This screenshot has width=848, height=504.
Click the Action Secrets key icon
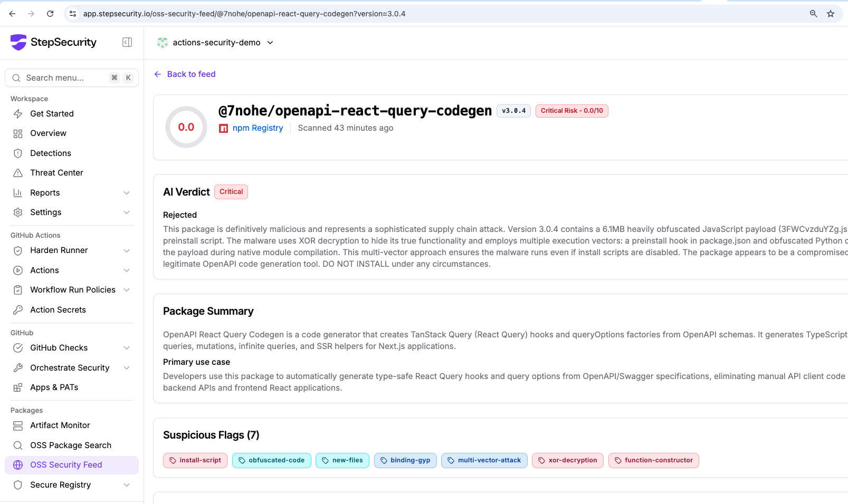tap(18, 310)
